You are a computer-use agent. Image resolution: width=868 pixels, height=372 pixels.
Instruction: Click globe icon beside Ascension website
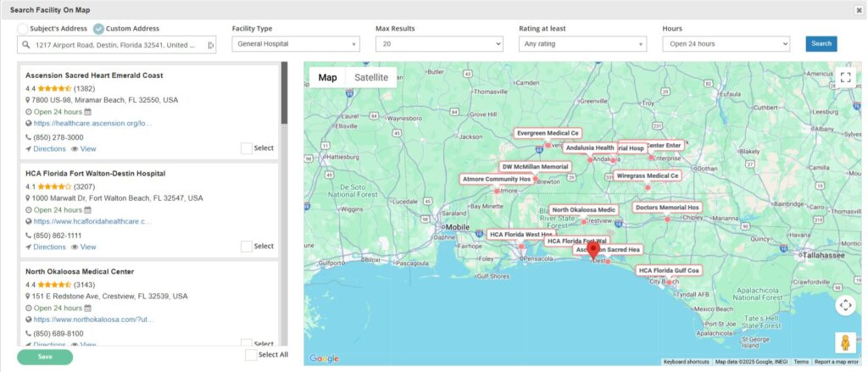(28, 124)
